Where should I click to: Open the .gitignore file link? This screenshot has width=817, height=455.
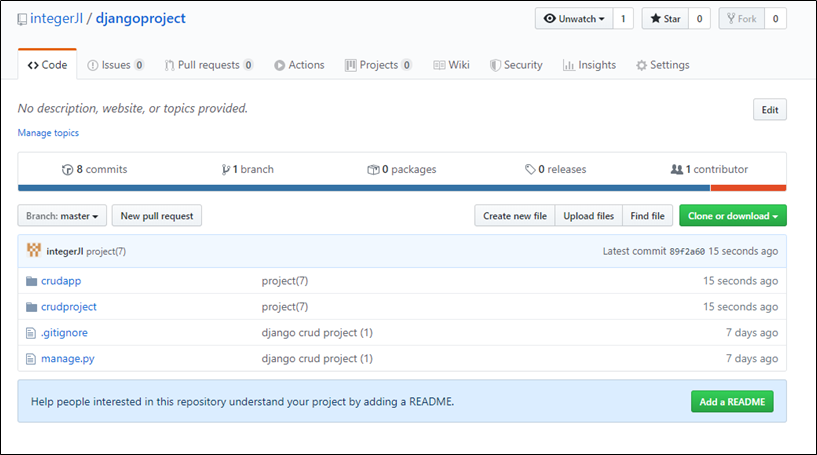64,333
